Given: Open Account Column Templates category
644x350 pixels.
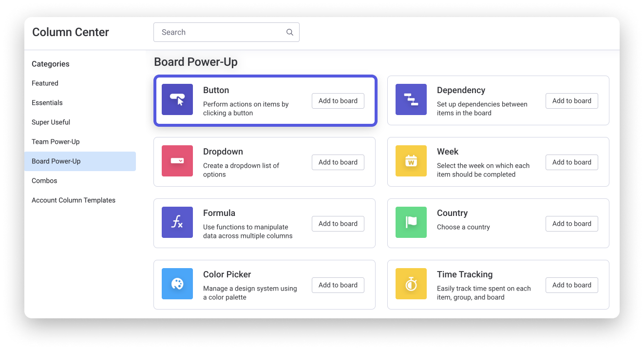Looking at the screenshot, I should click(80, 200).
